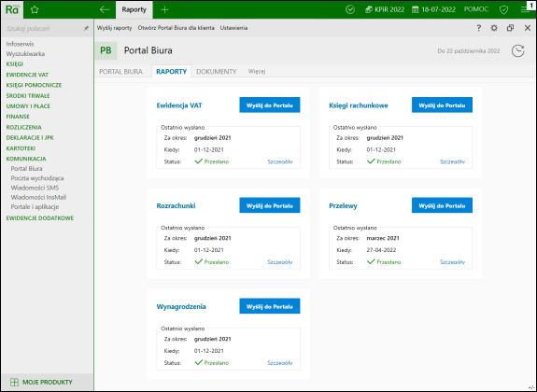Click Wyślij raporty toolbar command
537x392 pixels.
(114, 28)
